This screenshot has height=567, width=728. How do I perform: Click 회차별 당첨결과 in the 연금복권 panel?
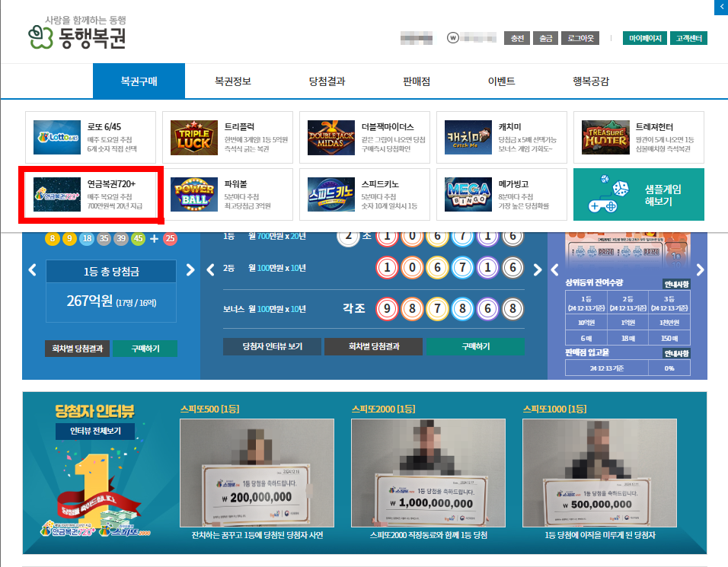374,346
